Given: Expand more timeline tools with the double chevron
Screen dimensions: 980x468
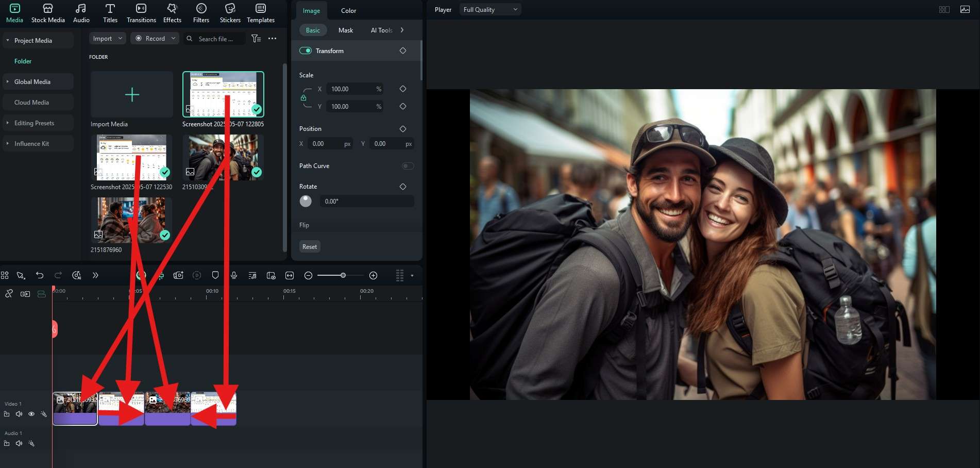Looking at the screenshot, I should (95, 275).
